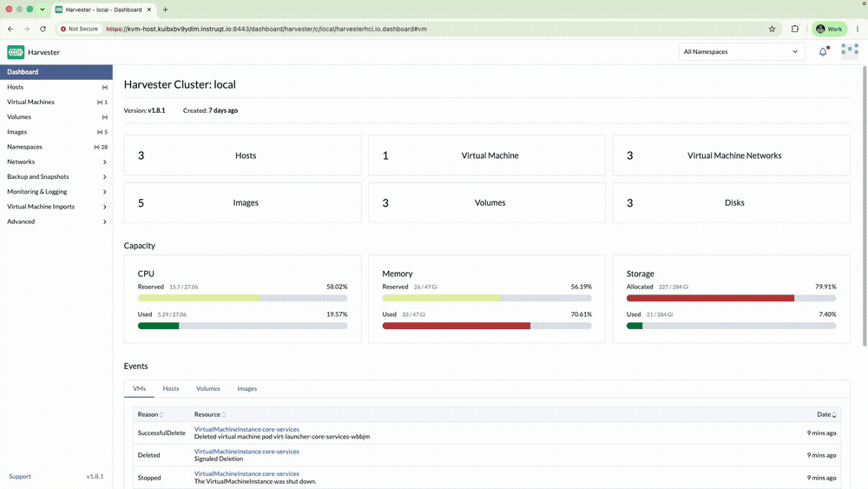Switch to the Images events tab
The image size is (868, 489).
(x=247, y=389)
